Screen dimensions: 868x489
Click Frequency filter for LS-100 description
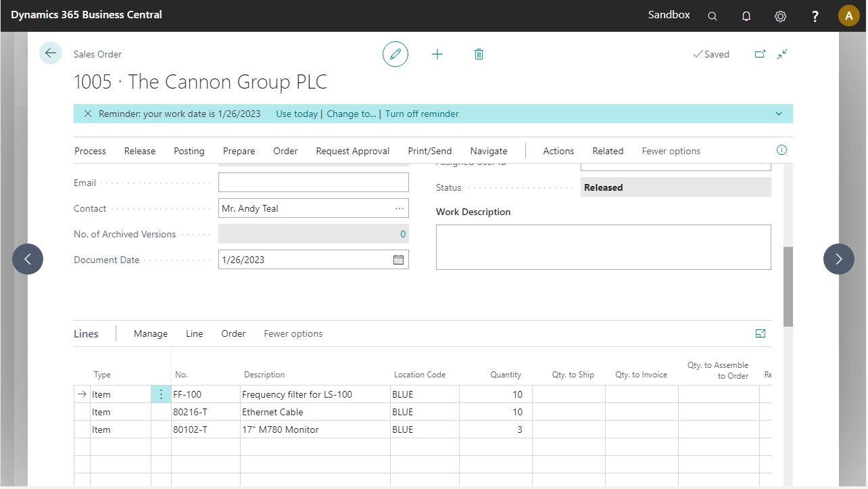pos(315,394)
